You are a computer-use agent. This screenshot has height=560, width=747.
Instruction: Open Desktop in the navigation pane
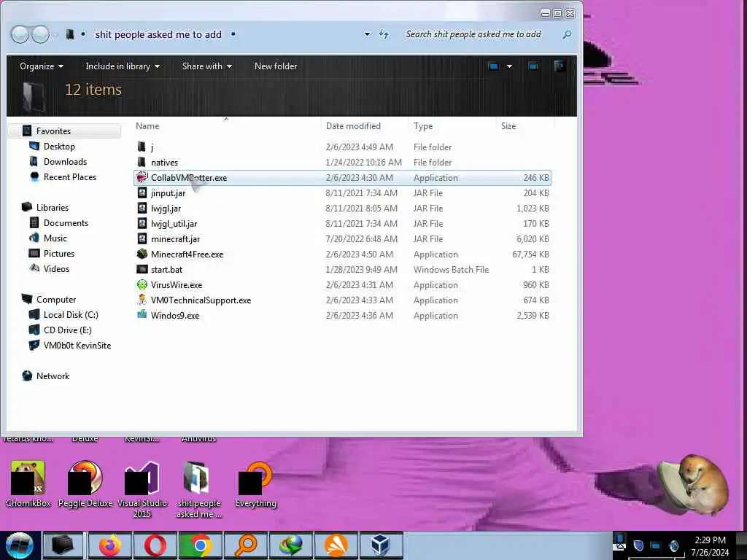[x=59, y=146]
